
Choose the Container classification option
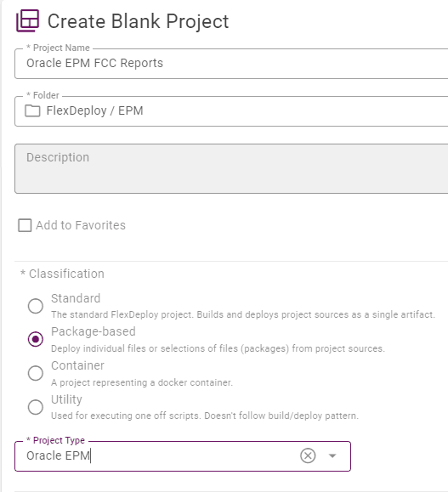(36, 373)
